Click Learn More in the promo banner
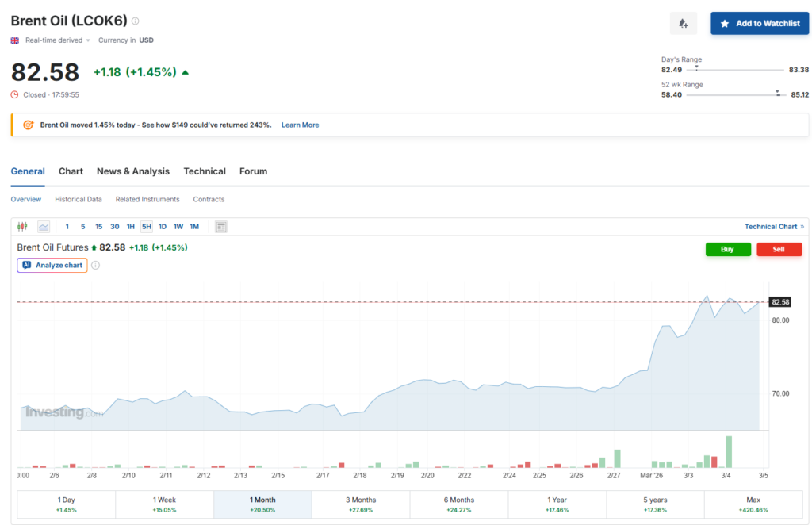Image resolution: width=812 pixels, height=525 pixels. 300,125
